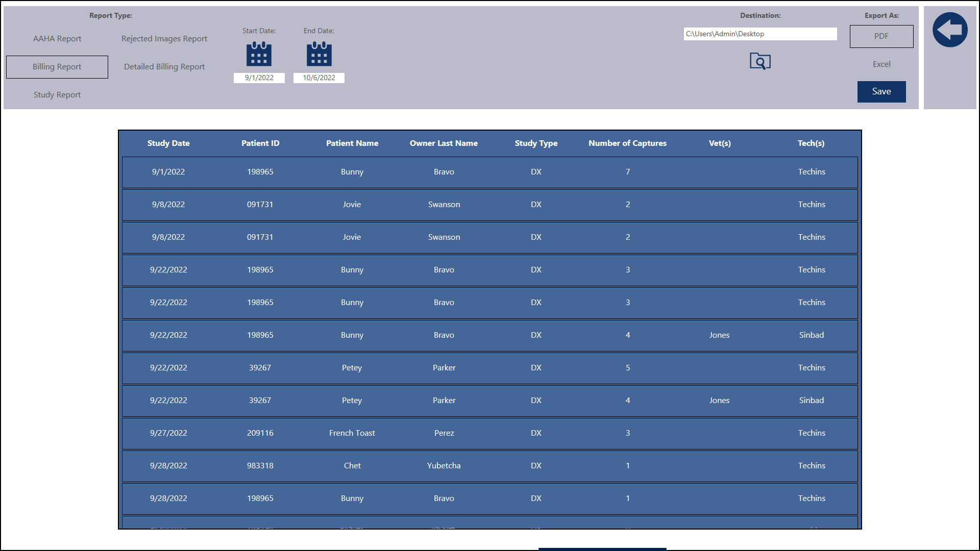
Task: Select the Study Report type
Action: [x=57, y=95]
